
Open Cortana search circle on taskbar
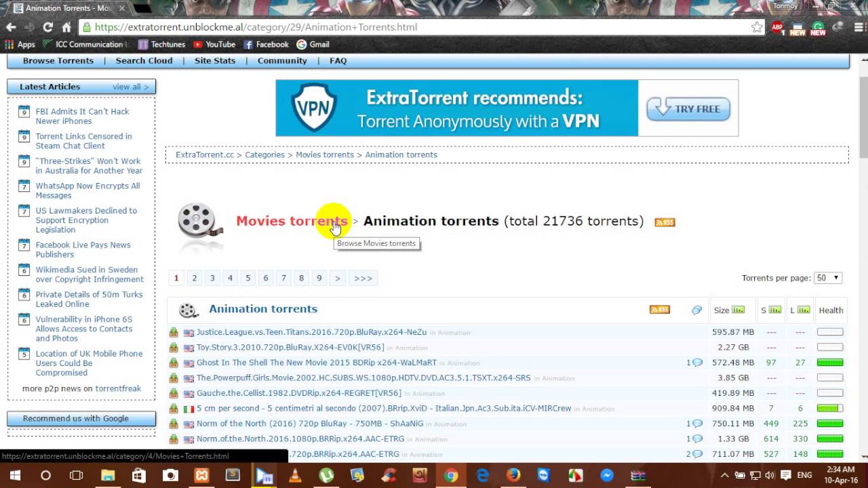point(45,475)
